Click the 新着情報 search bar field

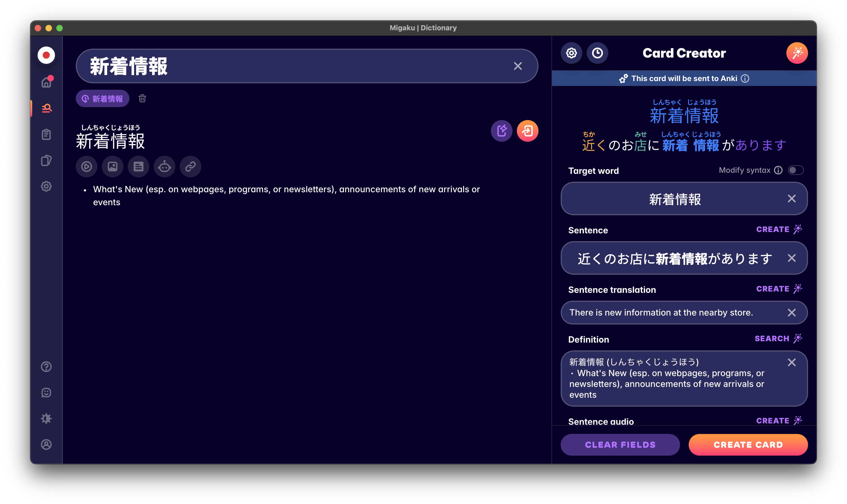coord(307,66)
